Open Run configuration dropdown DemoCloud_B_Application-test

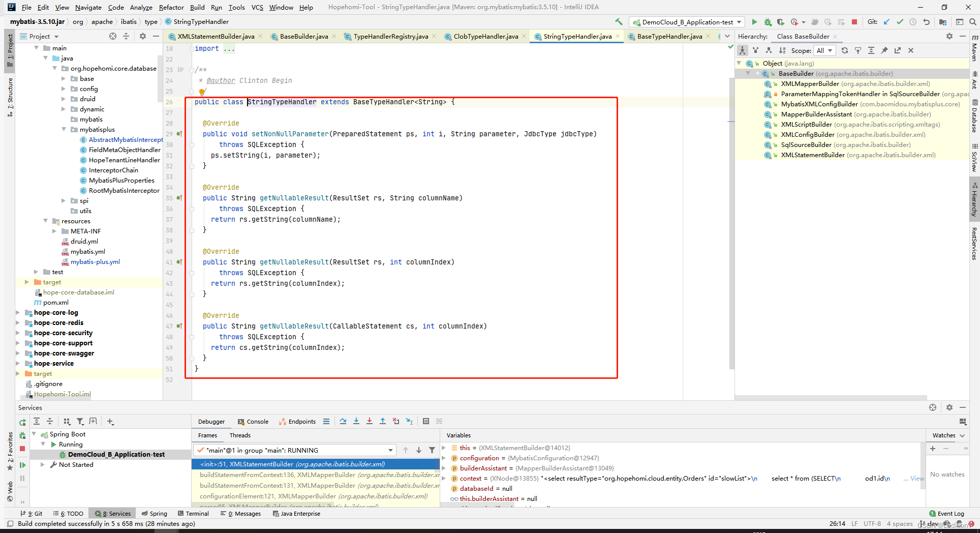pos(687,22)
